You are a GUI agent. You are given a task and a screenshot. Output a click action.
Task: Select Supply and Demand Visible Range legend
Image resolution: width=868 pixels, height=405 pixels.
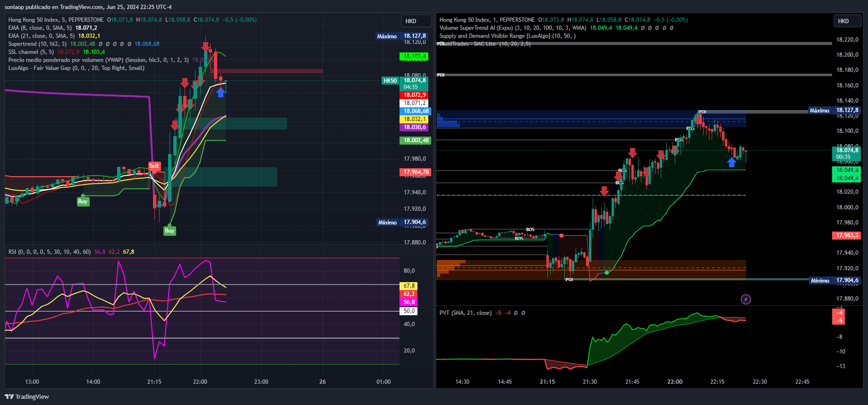[508, 36]
